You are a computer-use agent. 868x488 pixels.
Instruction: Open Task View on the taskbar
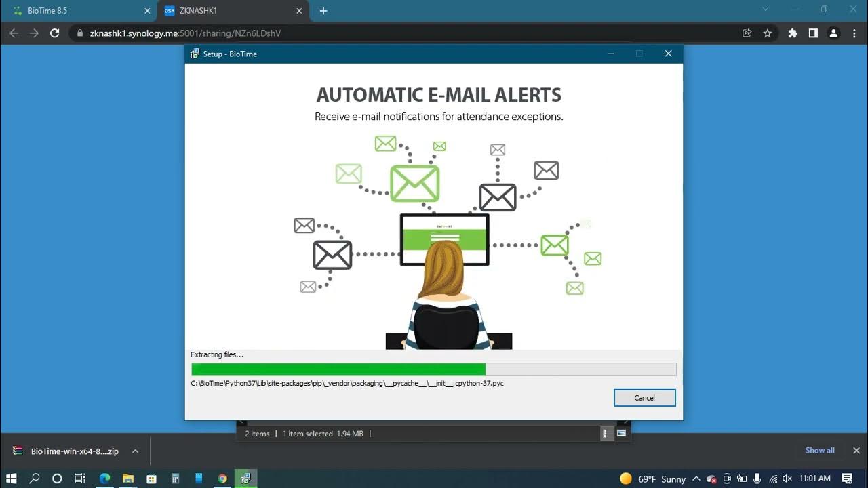(79, 479)
